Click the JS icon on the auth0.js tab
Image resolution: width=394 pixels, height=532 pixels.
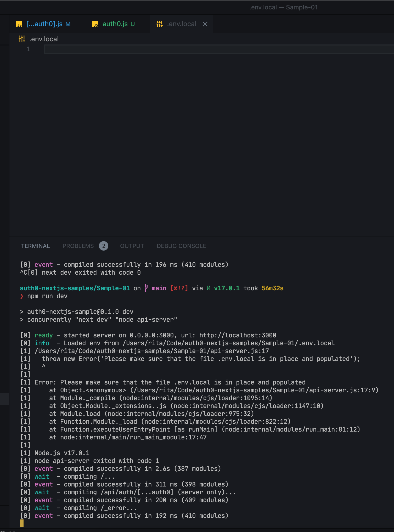click(x=95, y=24)
